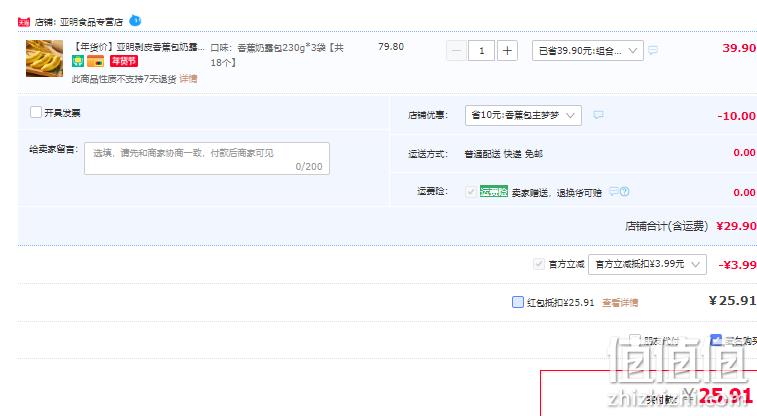Viewport: 757px width, 416px height.
Task: Click the 店铺合计(含运费) label
Action: [666, 226]
